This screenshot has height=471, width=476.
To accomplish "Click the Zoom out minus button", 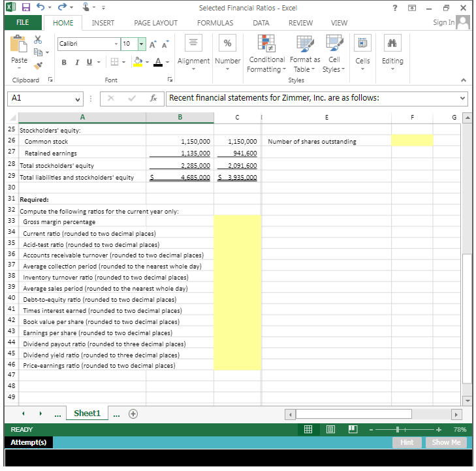I will click(x=371, y=429).
